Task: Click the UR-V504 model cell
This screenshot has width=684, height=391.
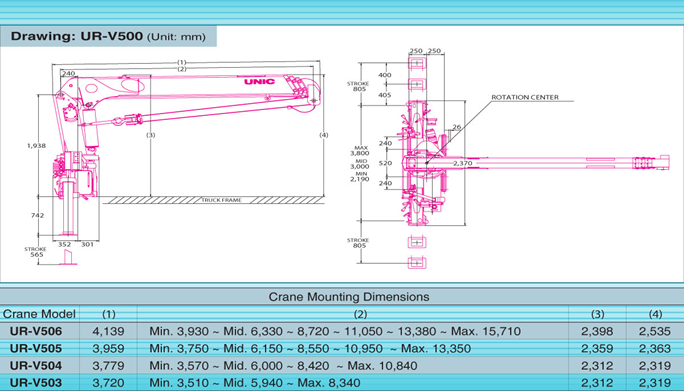Action: point(36,366)
